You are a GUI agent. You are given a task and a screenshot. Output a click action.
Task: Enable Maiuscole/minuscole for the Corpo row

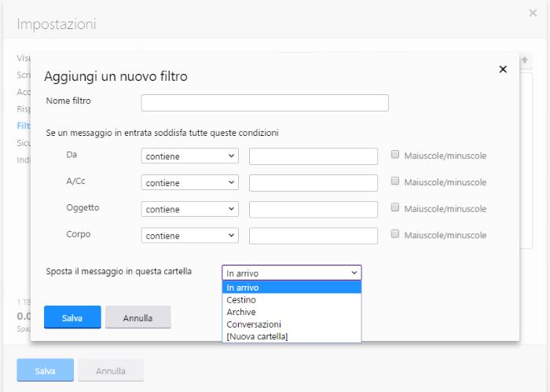(x=395, y=234)
